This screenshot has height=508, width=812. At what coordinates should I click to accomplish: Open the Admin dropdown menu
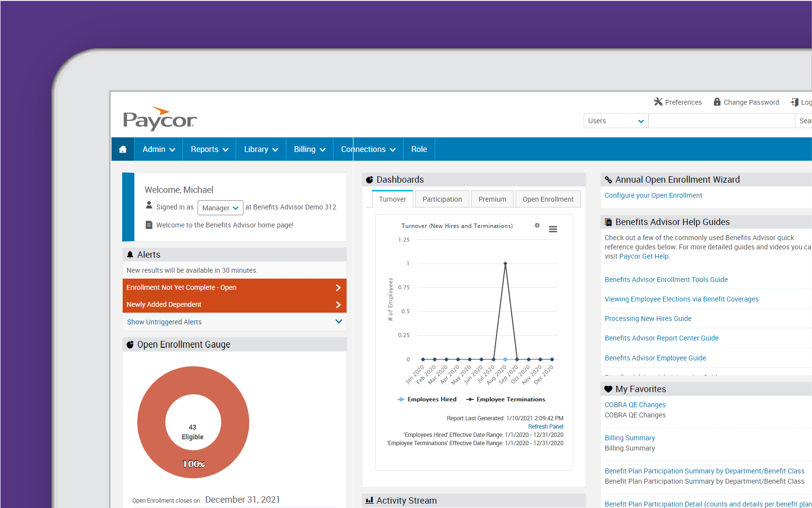[x=159, y=149]
